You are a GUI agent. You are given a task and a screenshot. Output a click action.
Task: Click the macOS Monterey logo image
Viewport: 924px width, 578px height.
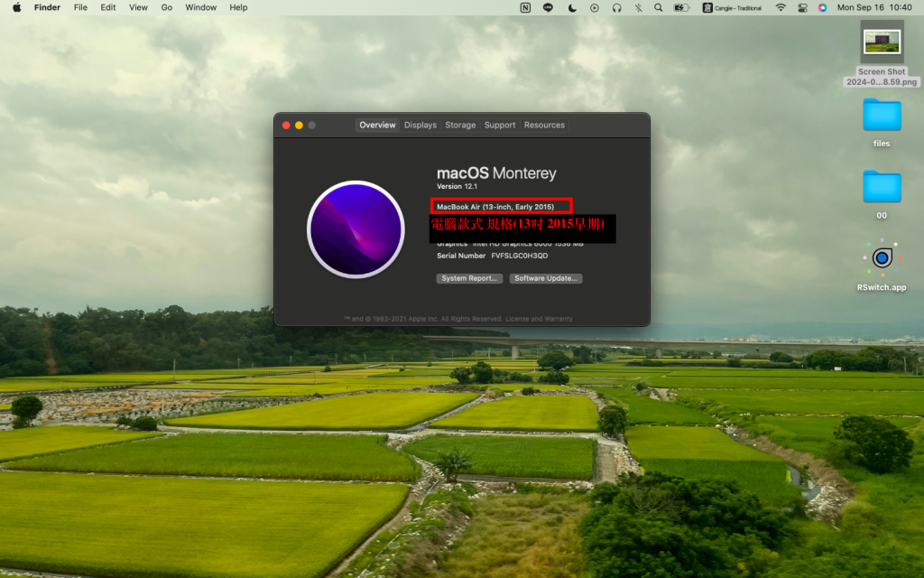356,229
